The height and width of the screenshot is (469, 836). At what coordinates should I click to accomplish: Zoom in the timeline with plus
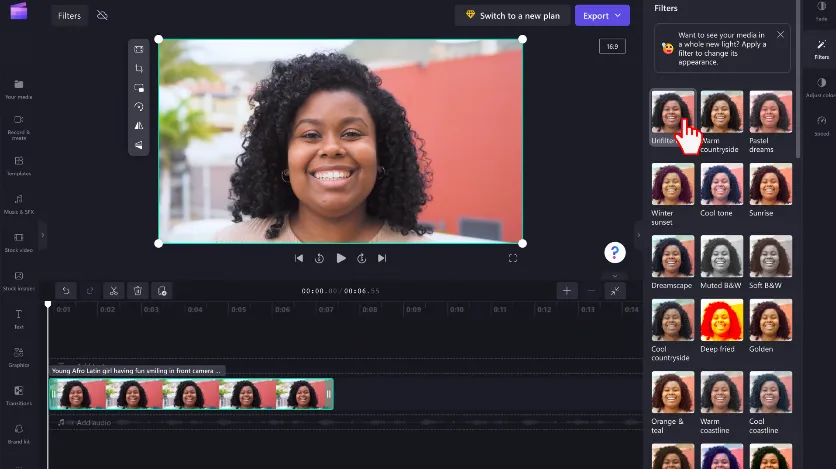coord(567,291)
